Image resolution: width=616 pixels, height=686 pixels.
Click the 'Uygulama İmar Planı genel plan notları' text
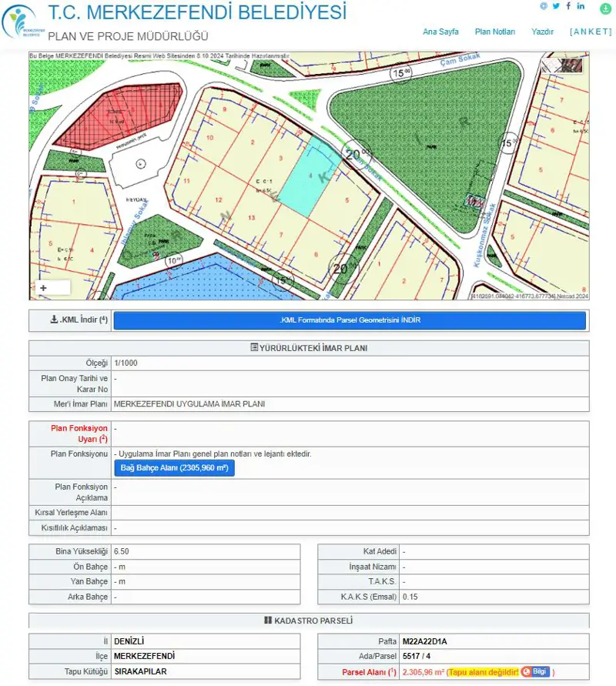point(213,453)
